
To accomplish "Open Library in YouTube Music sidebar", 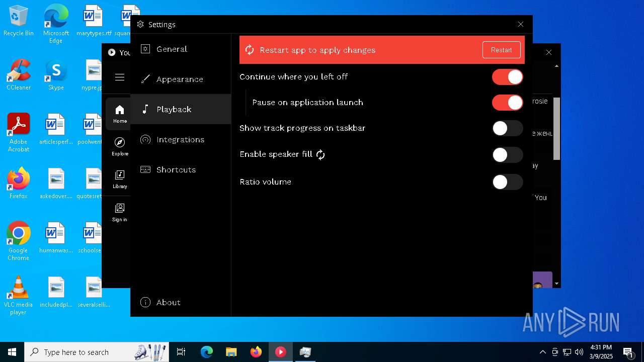I will [x=120, y=179].
